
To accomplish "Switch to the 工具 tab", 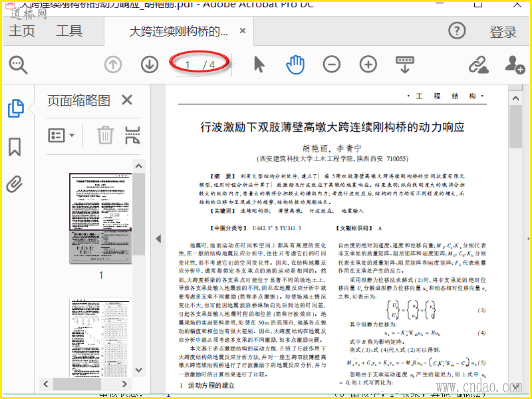I will [x=69, y=31].
